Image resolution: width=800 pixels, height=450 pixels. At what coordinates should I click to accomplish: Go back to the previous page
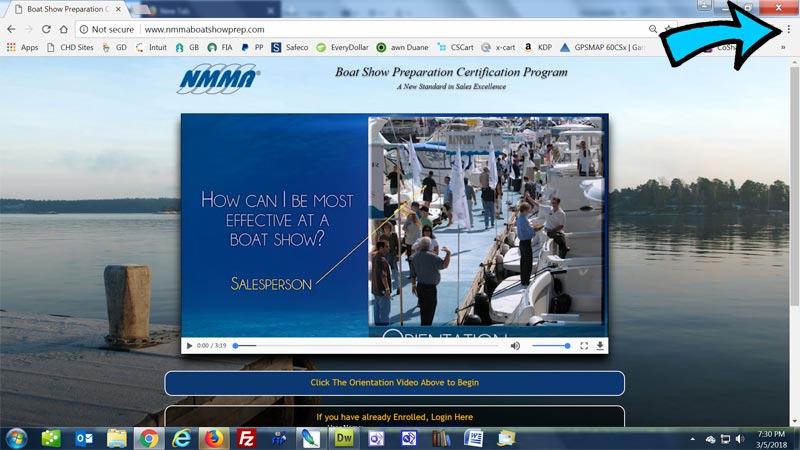[x=11, y=29]
